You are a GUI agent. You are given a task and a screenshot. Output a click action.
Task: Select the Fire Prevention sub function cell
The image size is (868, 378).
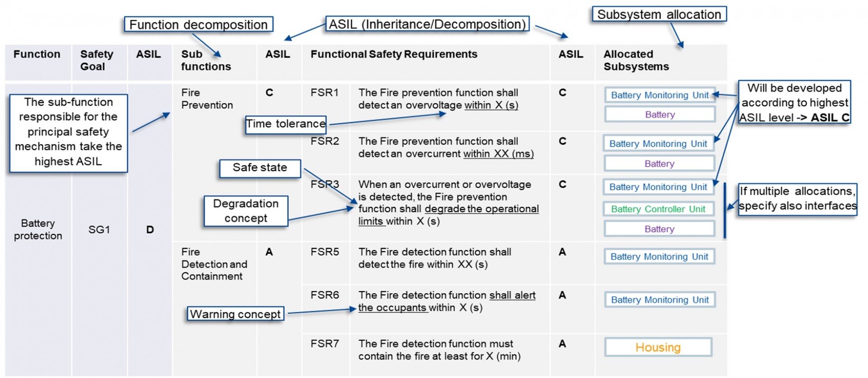(x=207, y=99)
